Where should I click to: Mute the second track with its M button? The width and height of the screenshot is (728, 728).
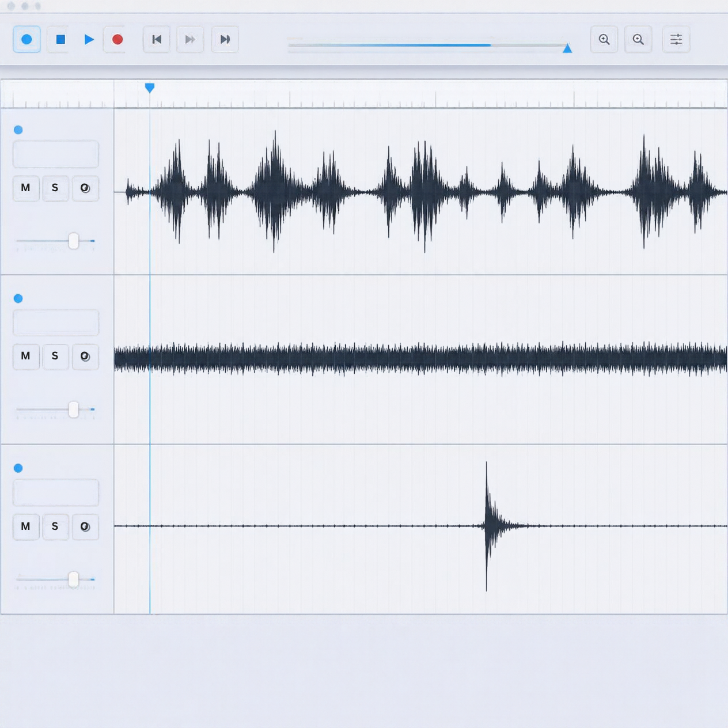(x=26, y=357)
